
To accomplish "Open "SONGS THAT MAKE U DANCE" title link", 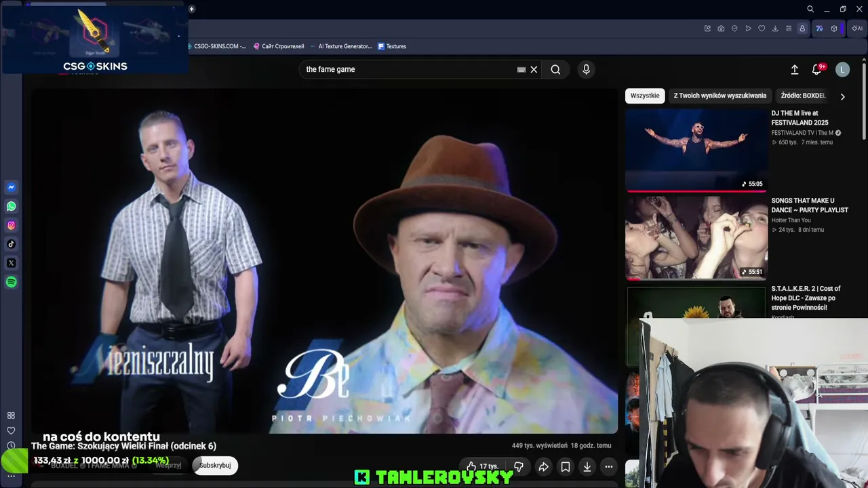I will (810, 205).
